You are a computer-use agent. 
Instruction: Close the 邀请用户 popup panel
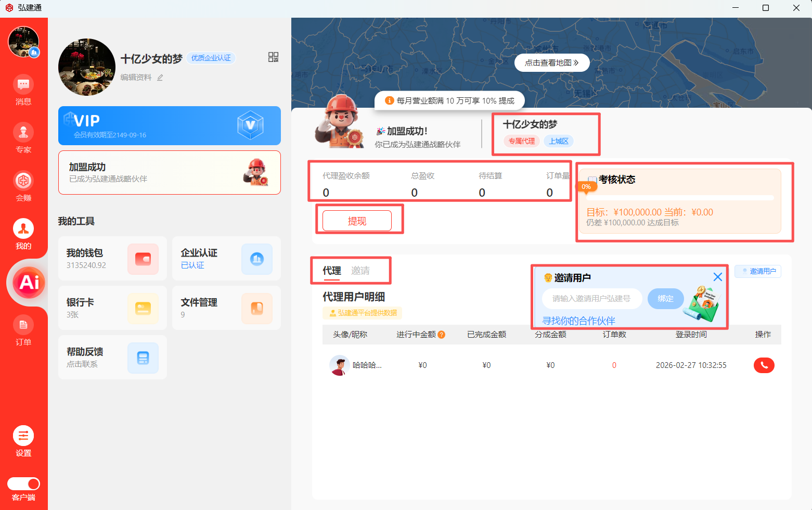(717, 277)
